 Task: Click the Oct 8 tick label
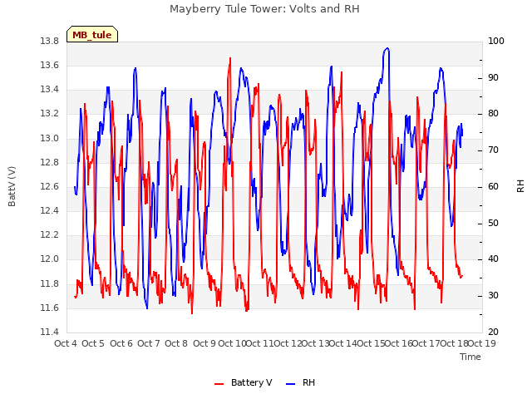pyautogui.click(x=176, y=343)
